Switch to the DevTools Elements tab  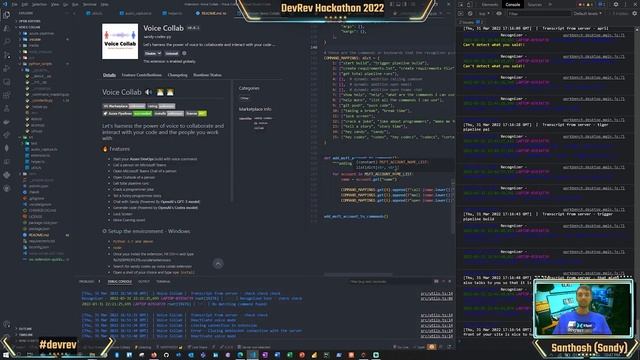(x=489, y=4)
